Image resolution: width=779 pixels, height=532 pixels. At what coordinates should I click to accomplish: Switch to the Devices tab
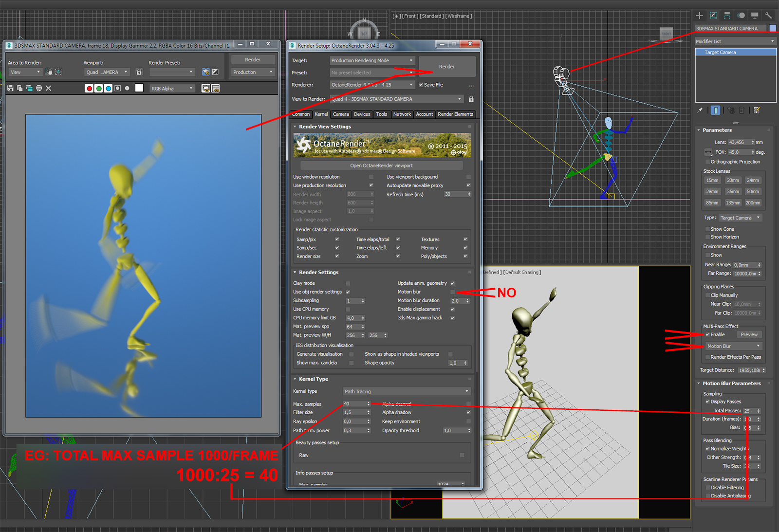point(362,114)
